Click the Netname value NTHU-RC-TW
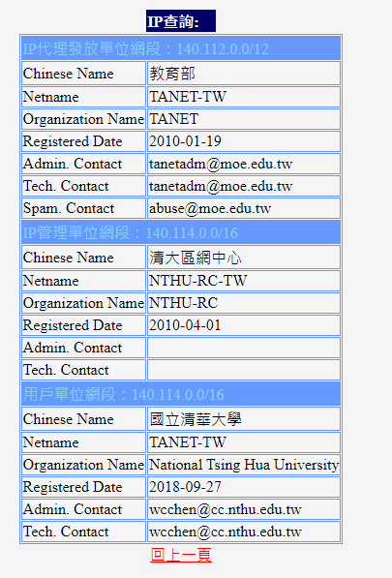The width and height of the screenshot is (392, 578). click(x=197, y=281)
